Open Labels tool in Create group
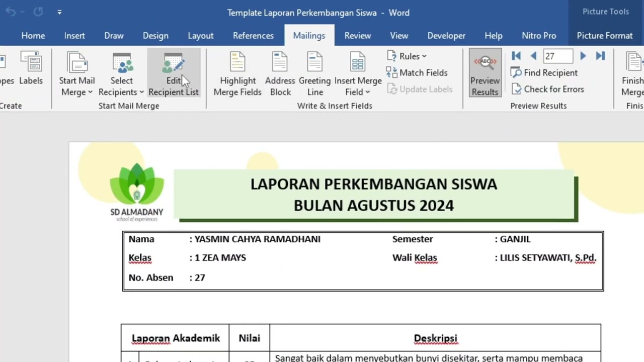644x362 pixels. (31, 68)
